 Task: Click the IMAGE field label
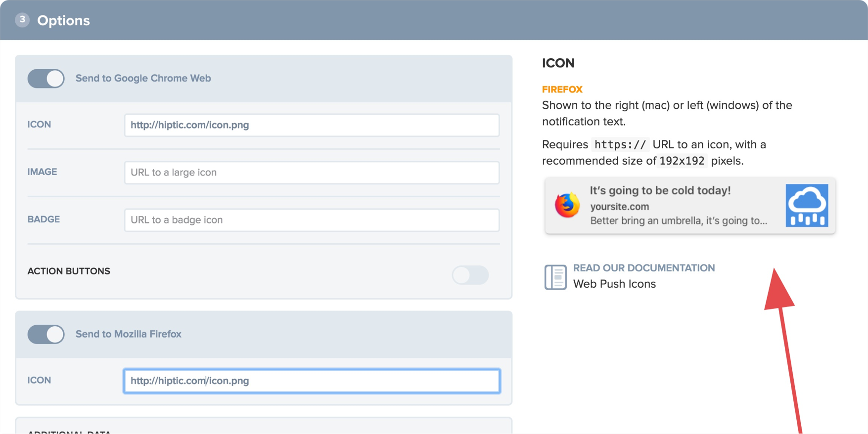[43, 172]
